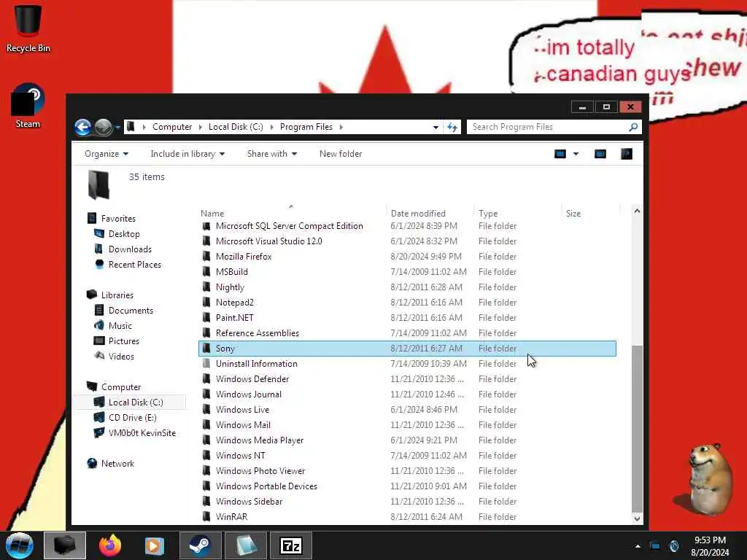Click the Explorer taskbar icon
This screenshot has height=560, width=747.
click(x=65, y=545)
